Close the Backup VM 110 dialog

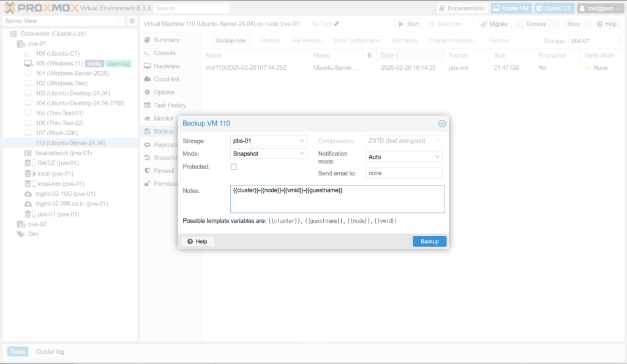coord(441,124)
